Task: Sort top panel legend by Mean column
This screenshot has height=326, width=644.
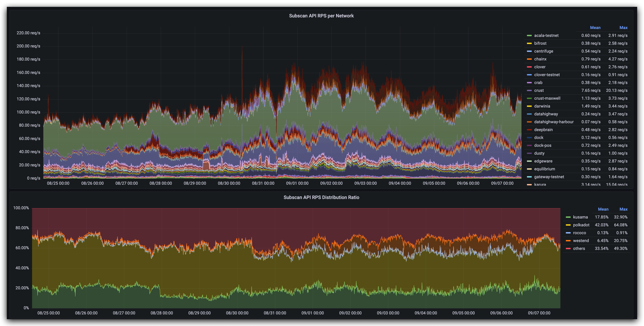Action: (595, 27)
